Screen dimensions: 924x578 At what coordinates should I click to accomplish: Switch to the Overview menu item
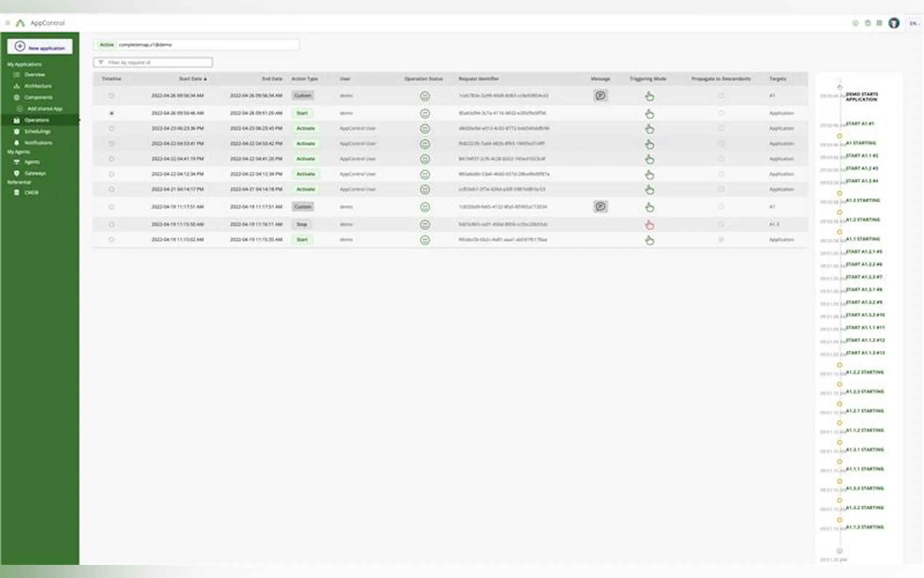[x=35, y=75]
